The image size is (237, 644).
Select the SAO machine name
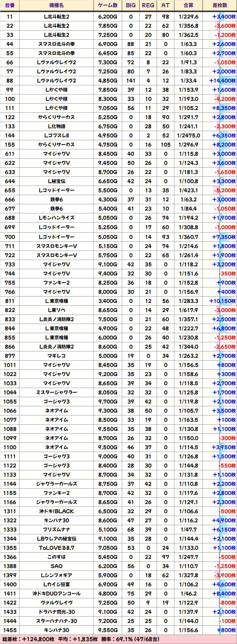pyautogui.click(x=57, y=566)
